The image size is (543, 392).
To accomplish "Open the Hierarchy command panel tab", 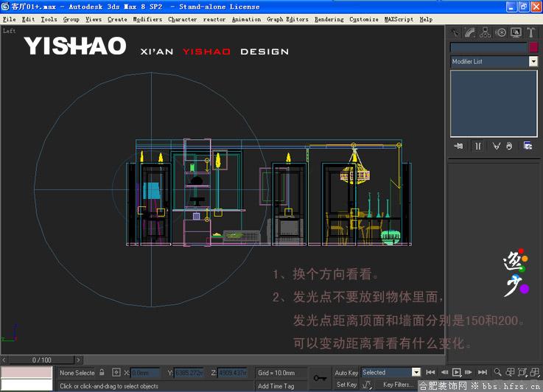I will 486,33.
